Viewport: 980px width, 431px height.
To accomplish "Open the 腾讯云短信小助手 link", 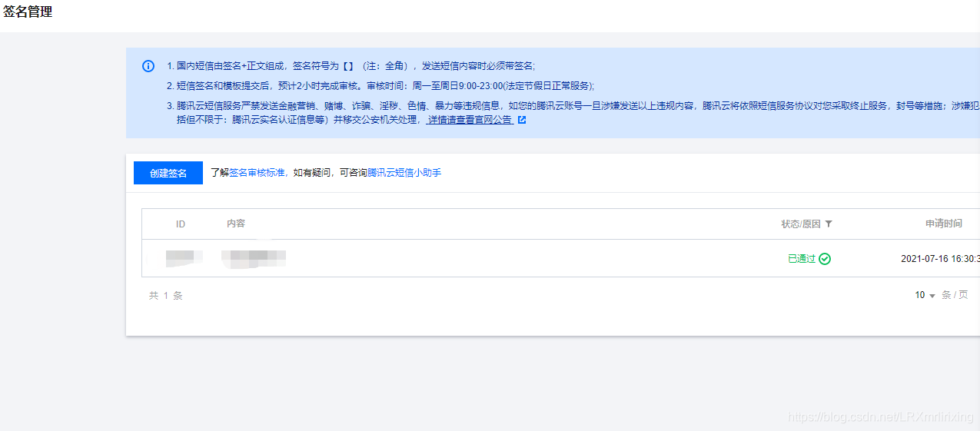I will (404, 173).
